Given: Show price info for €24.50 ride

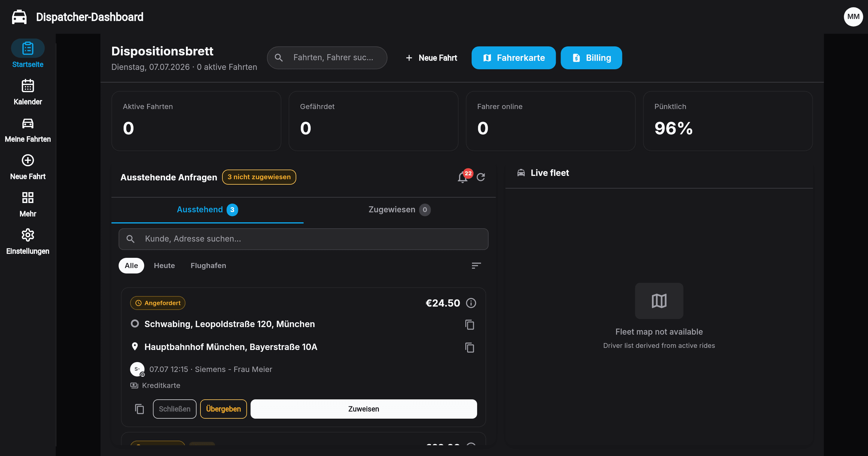Looking at the screenshot, I should [471, 303].
